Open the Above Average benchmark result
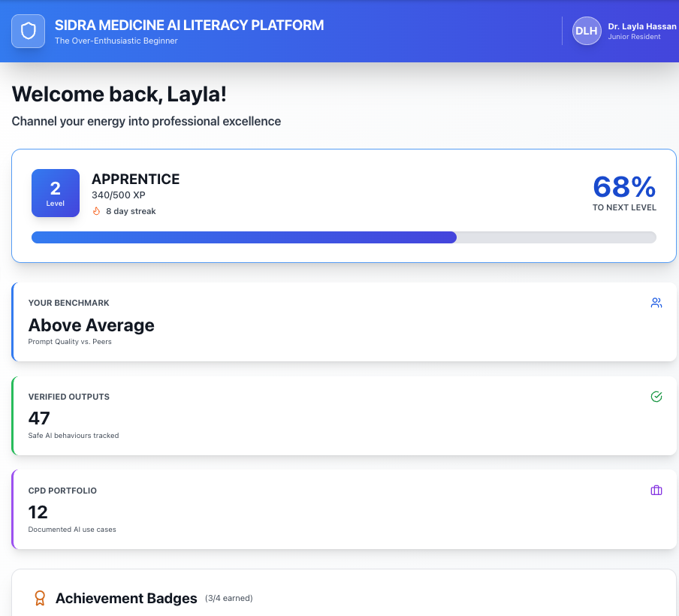679x616 pixels. (92, 325)
